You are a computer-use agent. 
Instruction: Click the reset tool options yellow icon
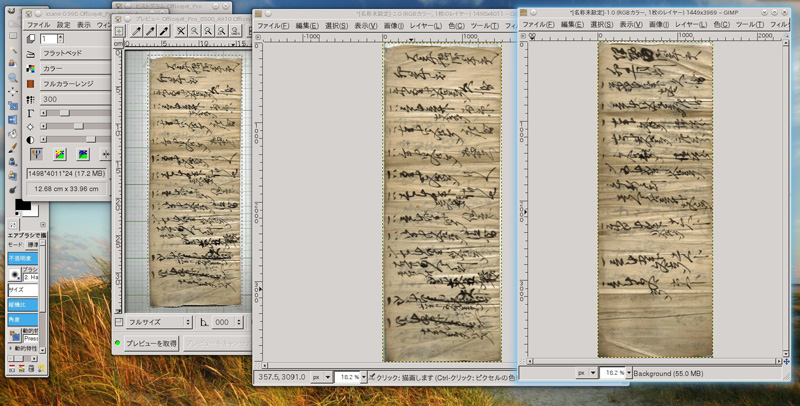(x=41, y=368)
